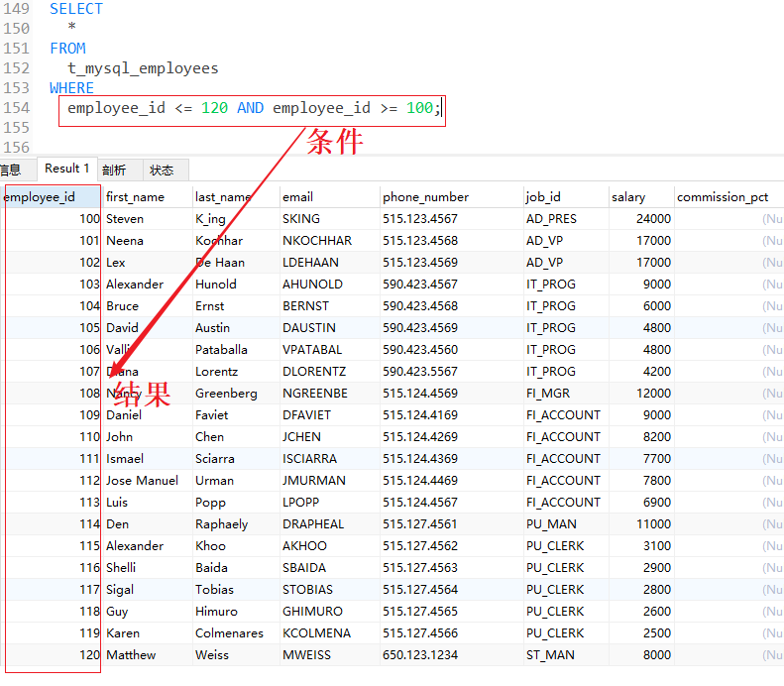Select the employee_id cell 100

52,219
